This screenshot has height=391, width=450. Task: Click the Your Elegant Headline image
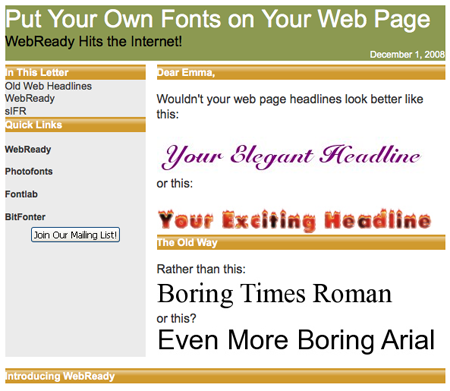[292, 156]
